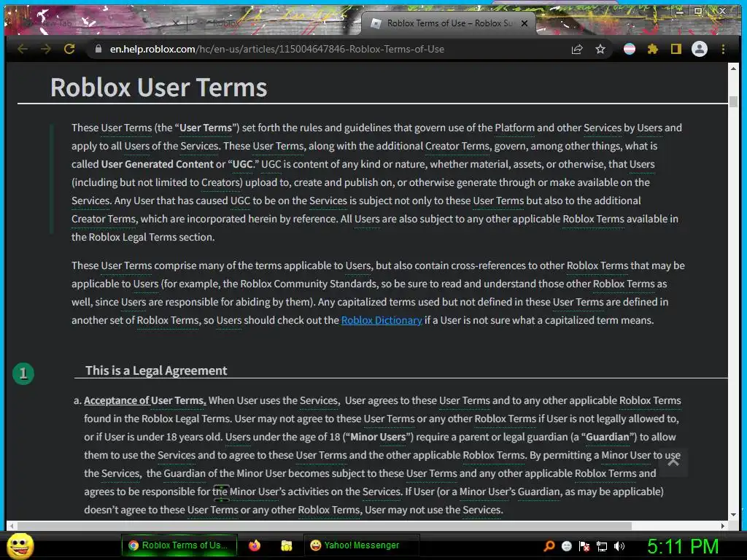Screen dimensions: 747x560
Task: Switch to the Roblox Terms of Use tab
Action: pos(448,23)
